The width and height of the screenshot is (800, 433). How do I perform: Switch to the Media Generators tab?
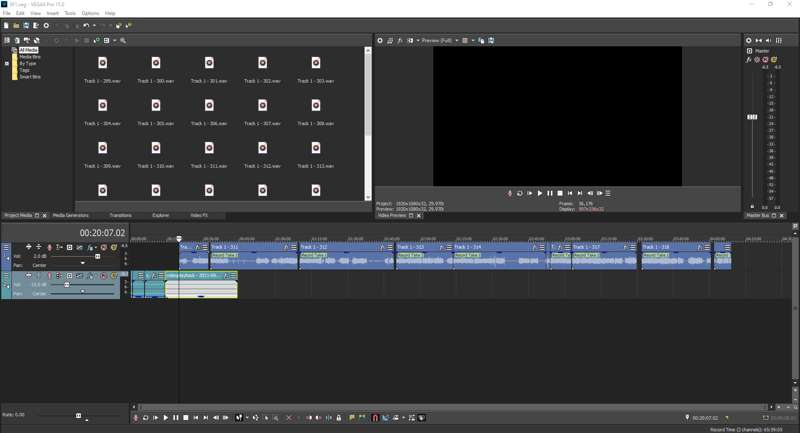click(71, 215)
